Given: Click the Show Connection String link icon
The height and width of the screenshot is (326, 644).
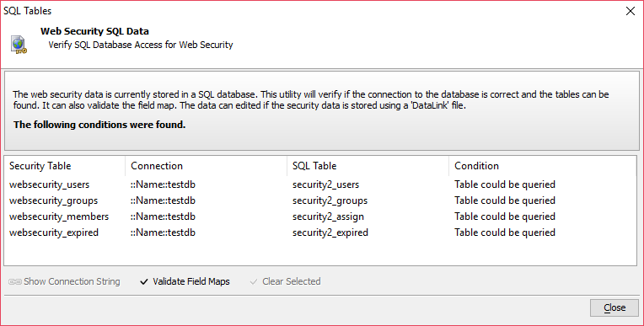Looking at the screenshot, I should [x=15, y=281].
